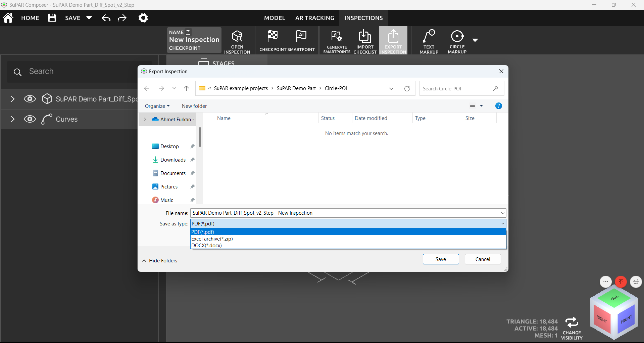Viewport: 644px width, 343px height.
Task: Select the Text Markup tool
Action: 429,41
